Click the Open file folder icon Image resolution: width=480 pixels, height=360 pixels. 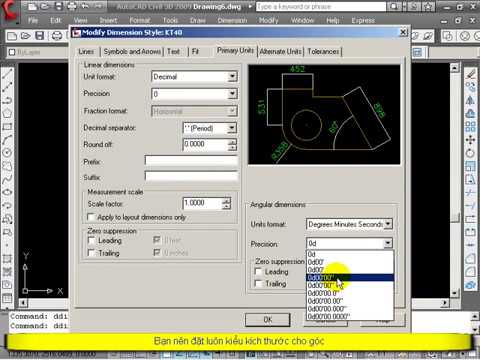pos(26,36)
